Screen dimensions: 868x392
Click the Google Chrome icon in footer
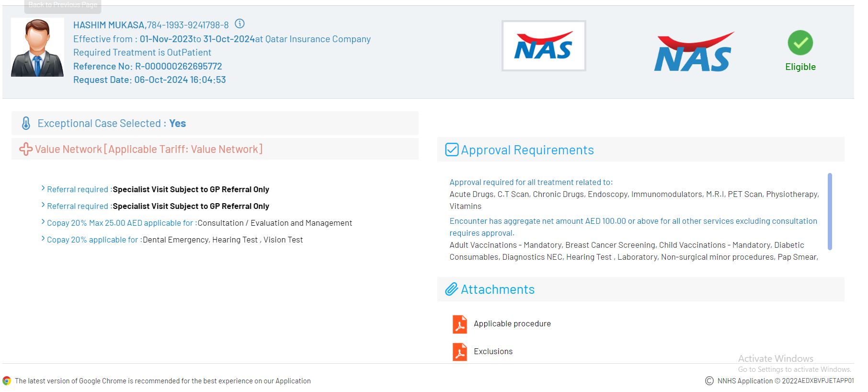tap(7, 381)
